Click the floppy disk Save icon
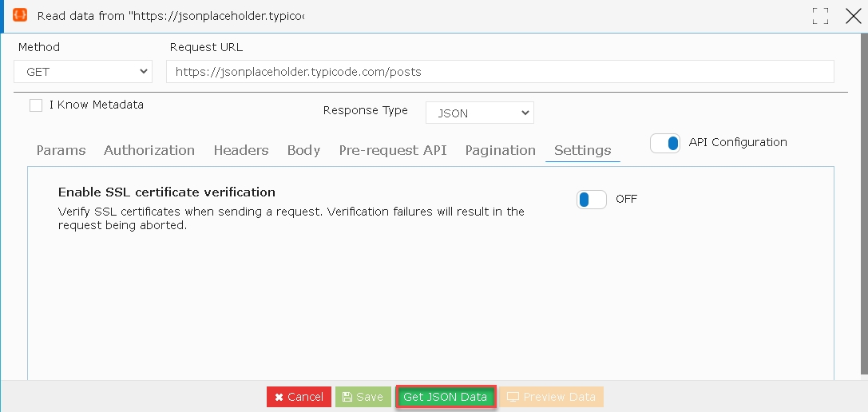868x412 pixels. pos(347,397)
